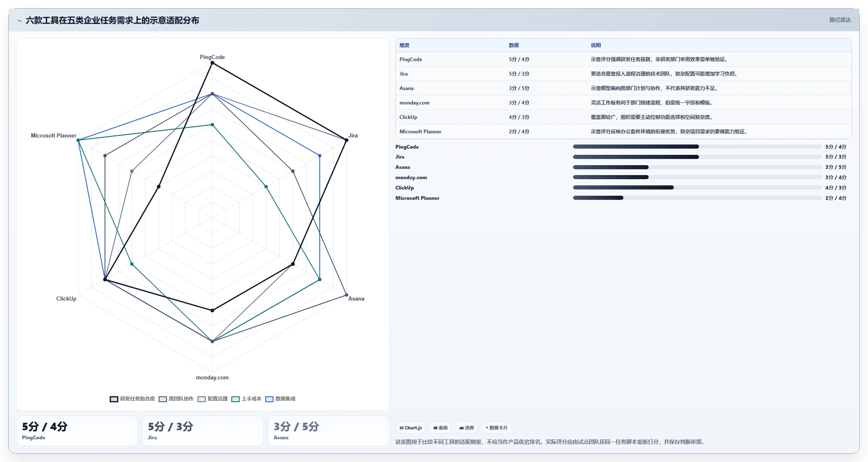The height and width of the screenshot is (462, 868).
Task: Click the 数据 column header
Action: click(x=514, y=45)
